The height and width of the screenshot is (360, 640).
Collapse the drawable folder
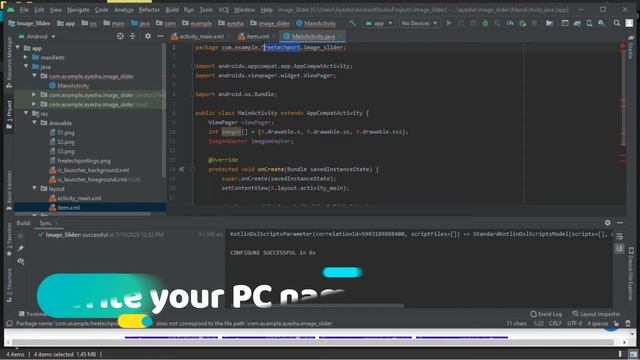point(34,122)
